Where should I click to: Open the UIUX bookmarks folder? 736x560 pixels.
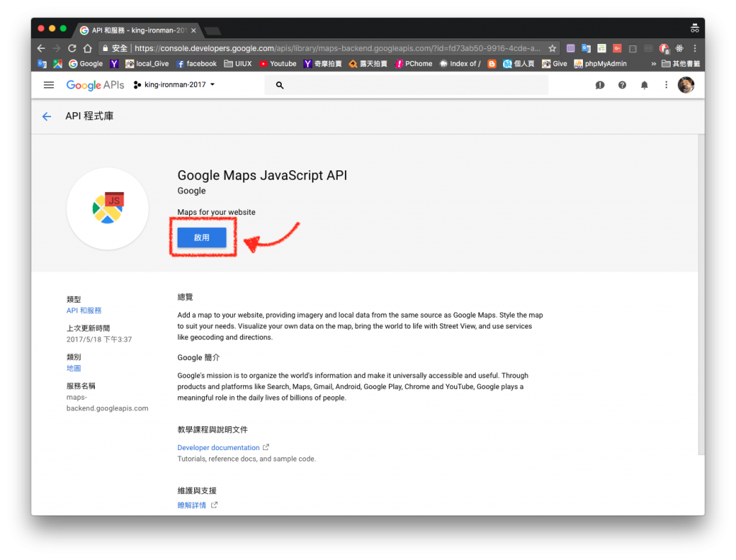point(238,64)
